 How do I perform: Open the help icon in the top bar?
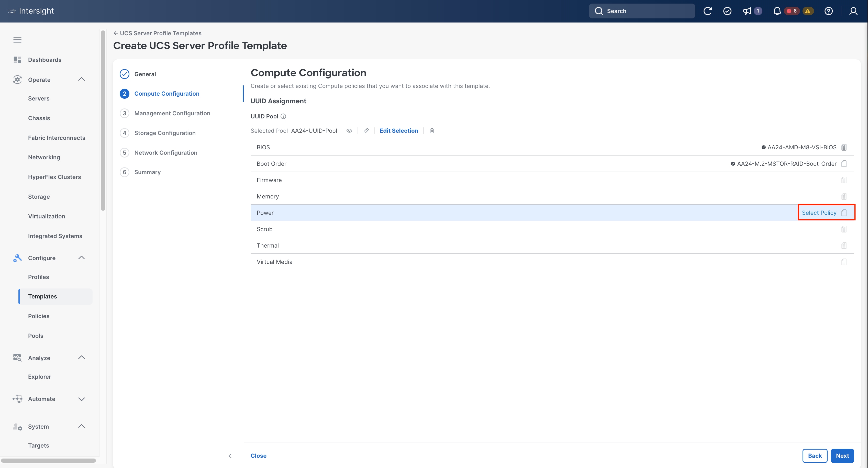coord(829,11)
